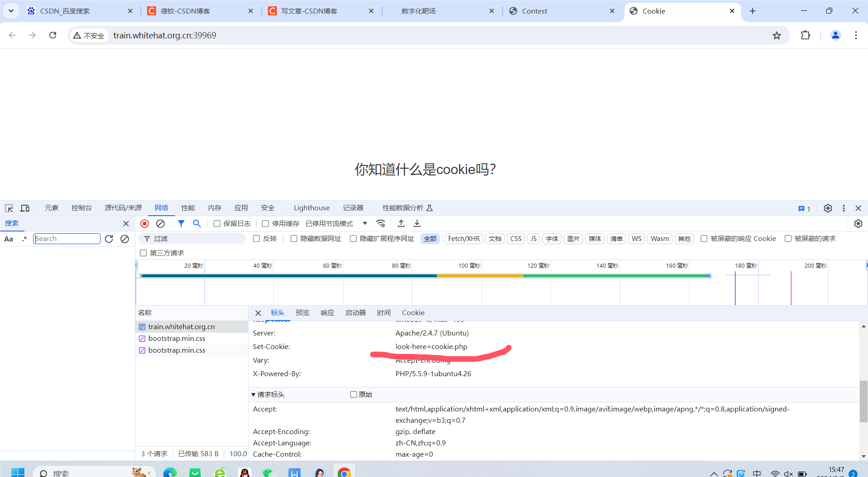This screenshot has height=477, width=868.
Task: Check hide data URLs checkbox
Action: click(294, 239)
